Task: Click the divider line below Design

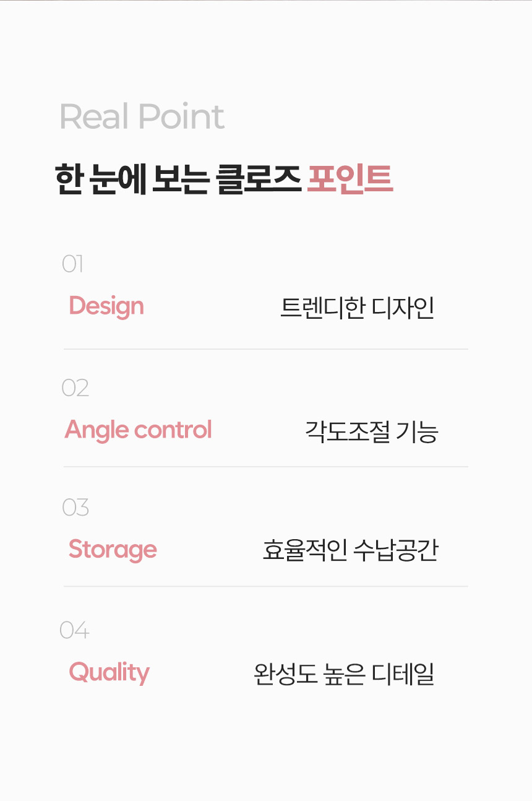Action: [x=266, y=349]
